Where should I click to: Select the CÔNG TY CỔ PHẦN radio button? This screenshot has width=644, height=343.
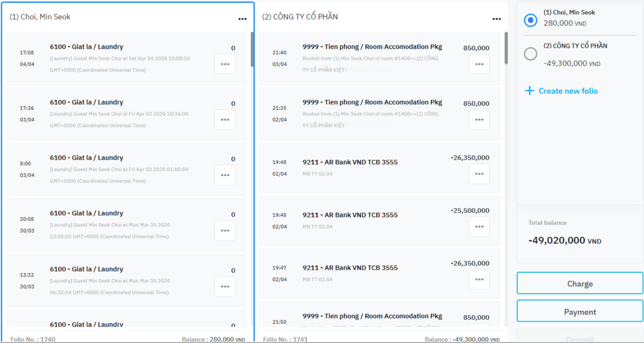(530, 54)
